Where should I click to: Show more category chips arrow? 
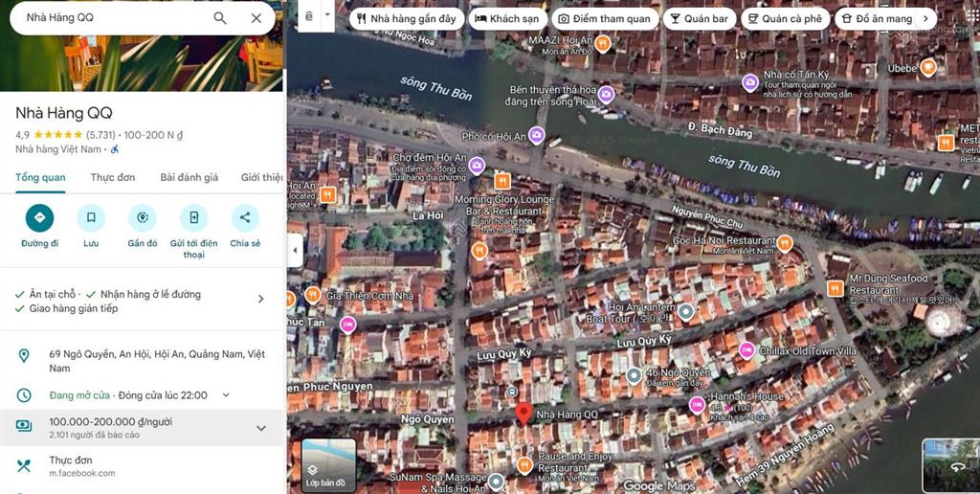(926, 19)
